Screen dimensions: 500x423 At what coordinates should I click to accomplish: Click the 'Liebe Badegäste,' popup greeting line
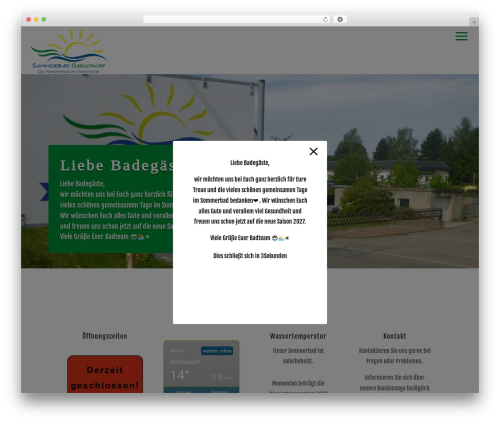click(250, 163)
